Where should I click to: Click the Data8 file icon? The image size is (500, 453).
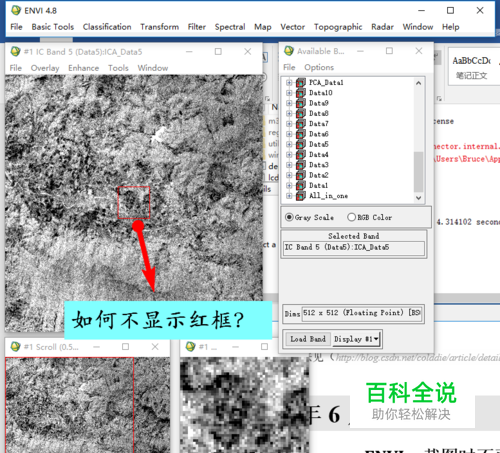coord(301,113)
